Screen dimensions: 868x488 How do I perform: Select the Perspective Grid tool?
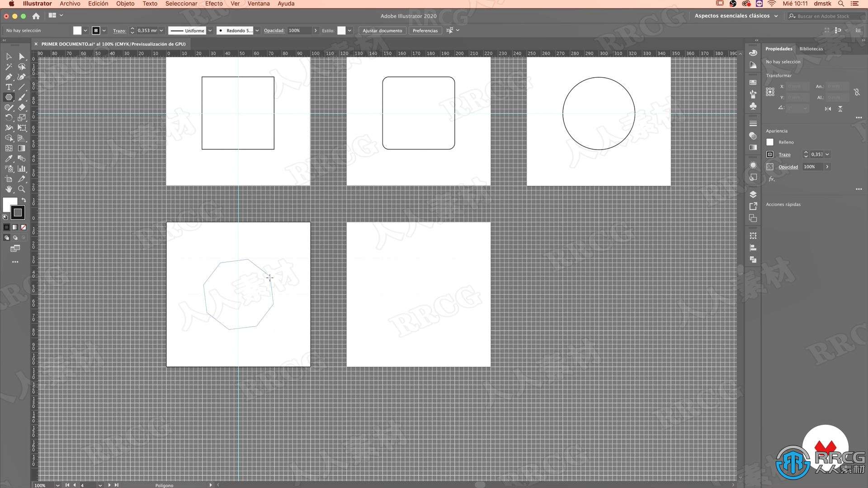tap(22, 138)
